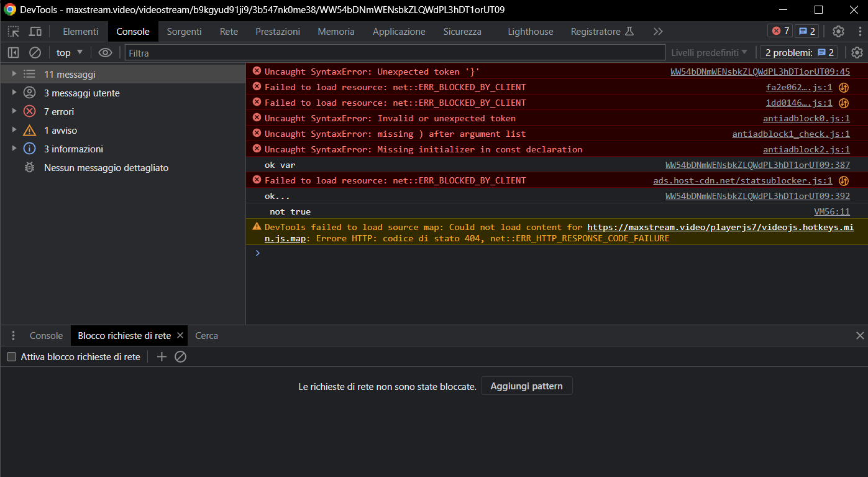
Task: Open DevTools settings gear
Action: 838,31
